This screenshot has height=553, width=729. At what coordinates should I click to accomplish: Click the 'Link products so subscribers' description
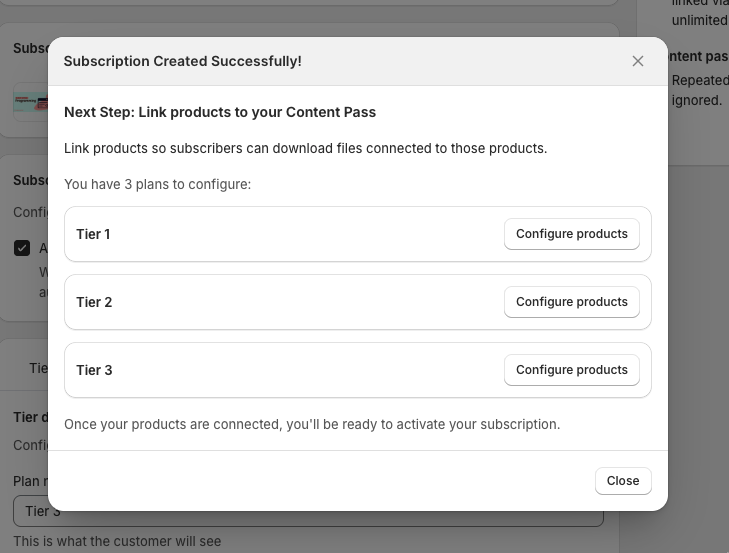305,148
